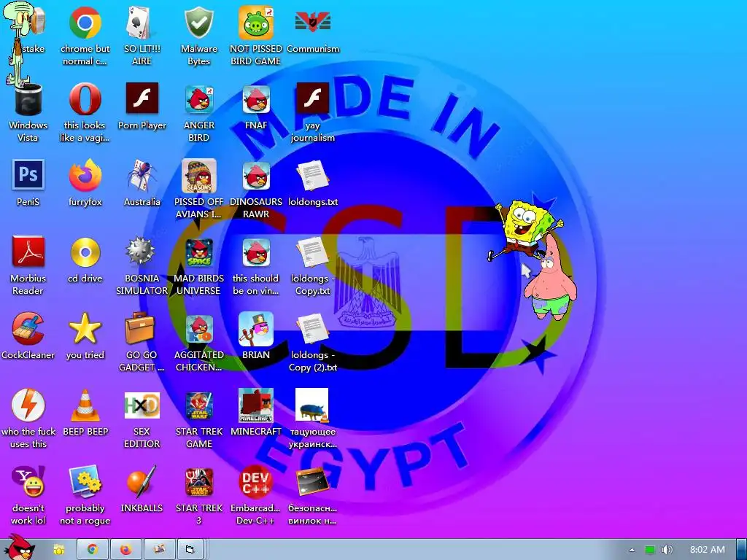Show hidden system tray icons arrow
Screen dimensions: 747x560
pos(632,550)
